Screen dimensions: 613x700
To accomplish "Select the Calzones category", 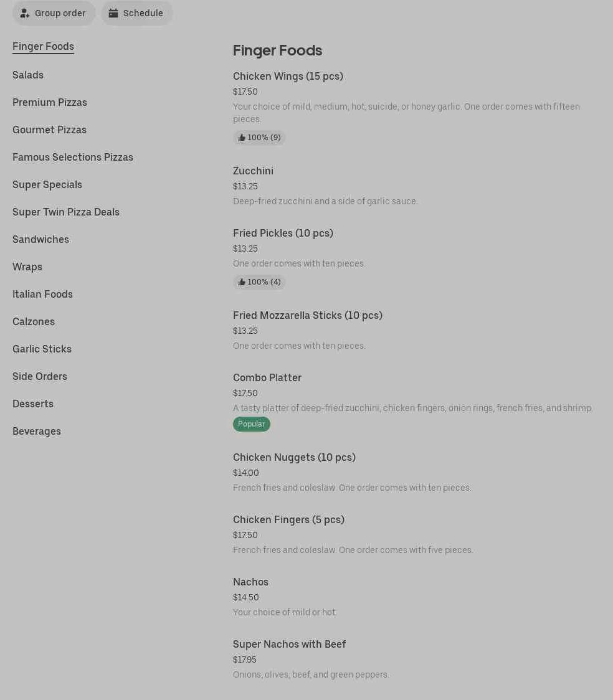I will [x=34, y=321].
